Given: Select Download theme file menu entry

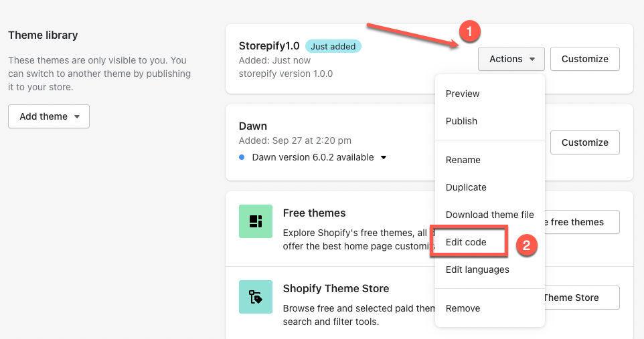Looking at the screenshot, I should [490, 215].
